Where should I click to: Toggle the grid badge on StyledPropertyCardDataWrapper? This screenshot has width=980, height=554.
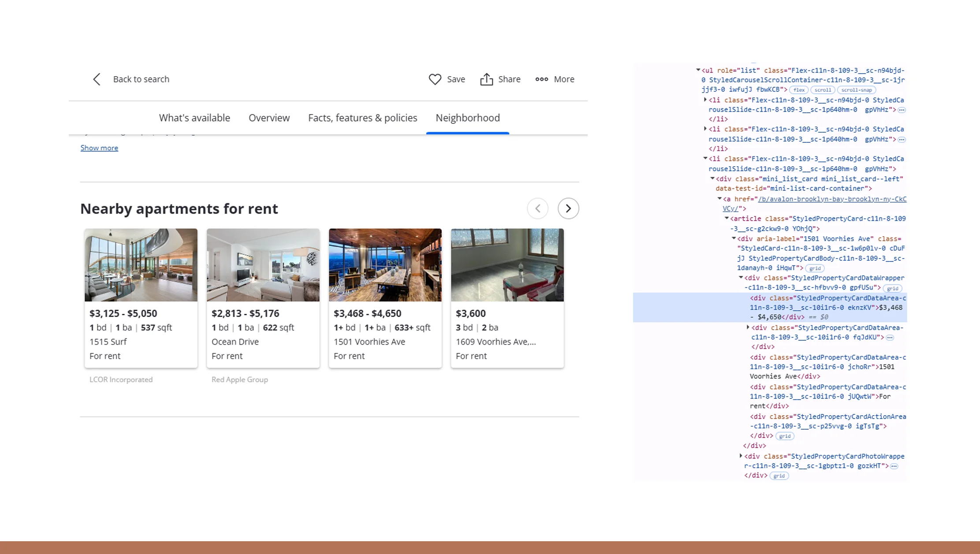pyautogui.click(x=893, y=288)
